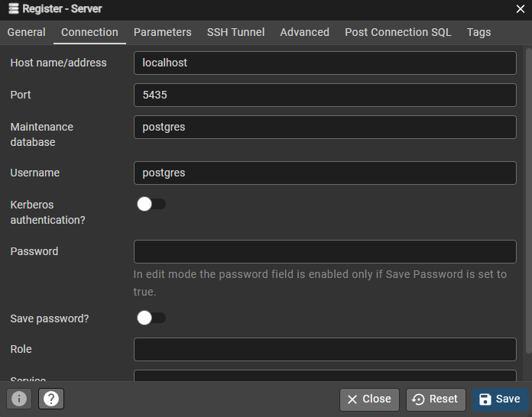Toggle Kerberos authentication switch
The image size is (532, 417).
pos(151,204)
